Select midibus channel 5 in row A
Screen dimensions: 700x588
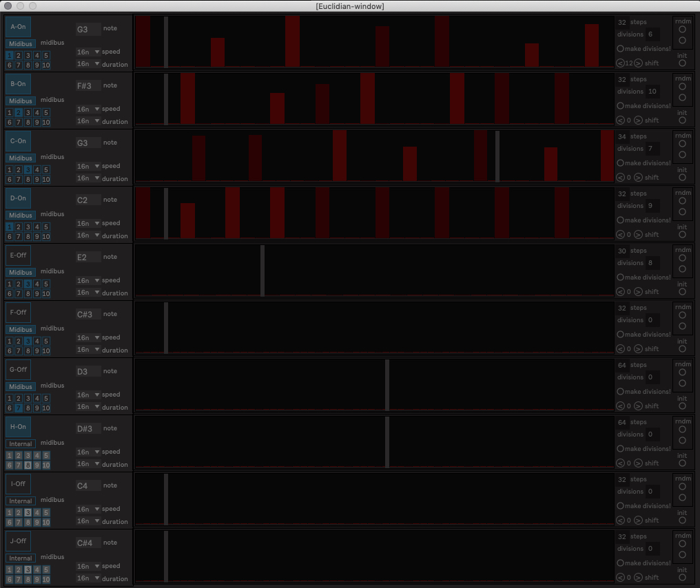point(46,55)
